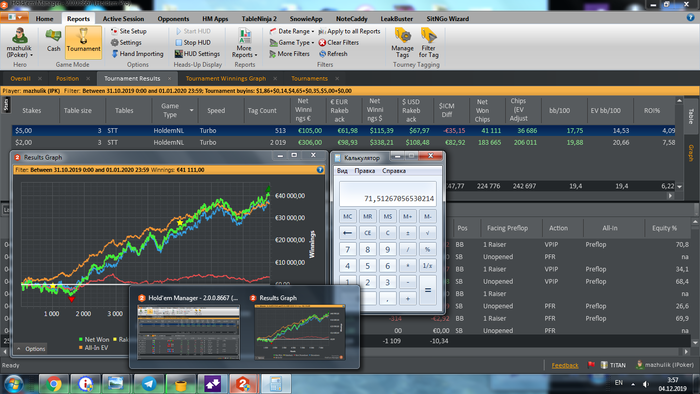This screenshot has height=394, width=700.
Task: Open the LeakBuster tab
Action: (396, 19)
